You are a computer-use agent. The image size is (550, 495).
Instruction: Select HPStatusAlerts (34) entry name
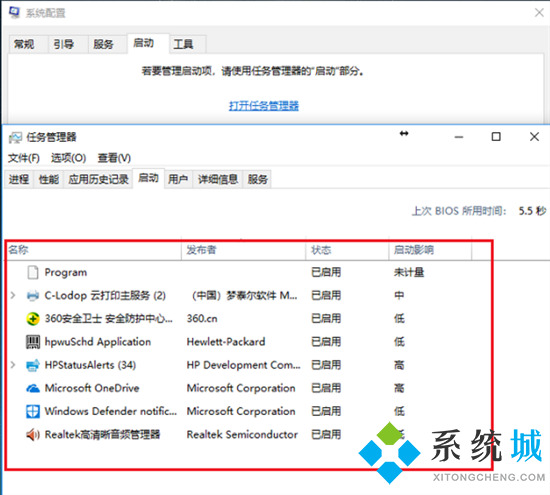(x=90, y=365)
